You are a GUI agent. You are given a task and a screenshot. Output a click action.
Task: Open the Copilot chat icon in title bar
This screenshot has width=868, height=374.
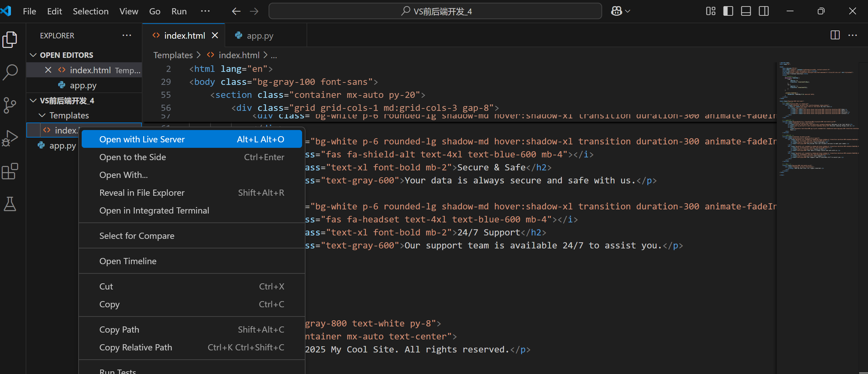pos(616,11)
